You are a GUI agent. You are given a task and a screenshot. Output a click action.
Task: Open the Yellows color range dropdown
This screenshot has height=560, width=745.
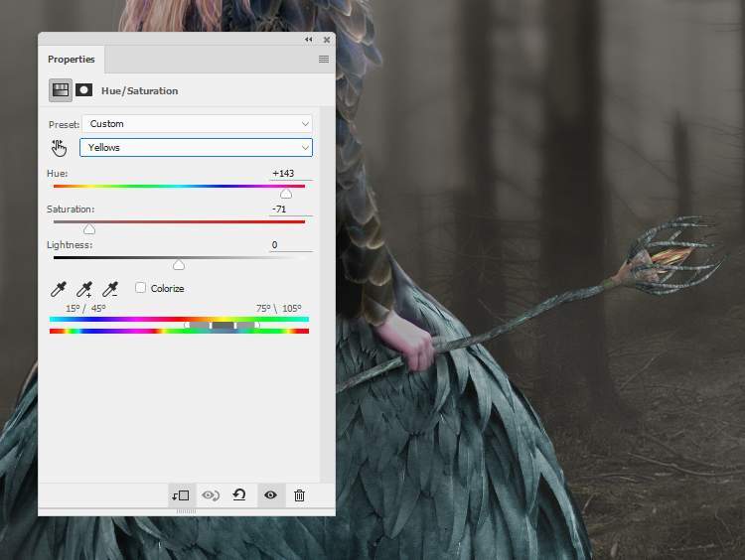(x=197, y=148)
